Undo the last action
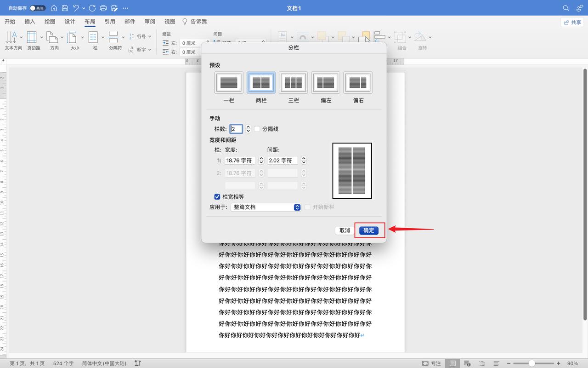 click(x=76, y=8)
